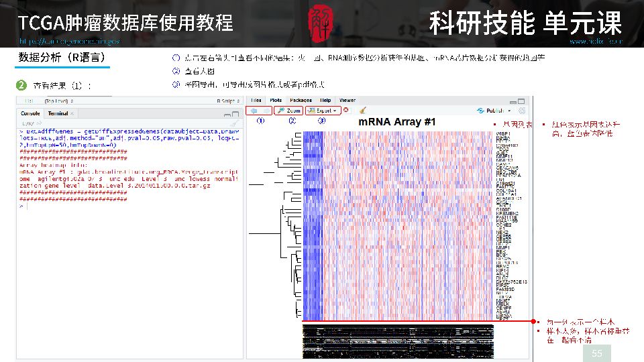The image size is (644, 362).
Task: Click the Array heatmap info console line
Action: pyautogui.click(x=53, y=165)
